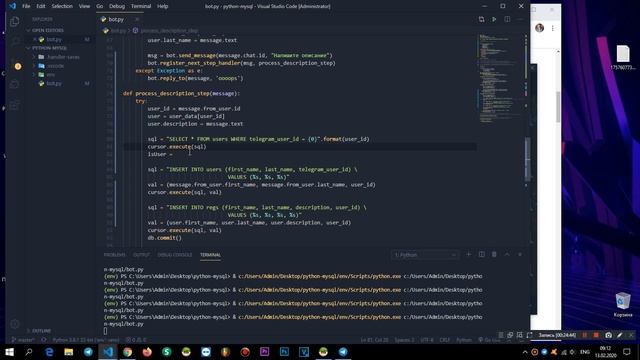This screenshot has width=640, height=360.
Task: Open the editor More Actions ellipsis
Action: tap(520, 19)
